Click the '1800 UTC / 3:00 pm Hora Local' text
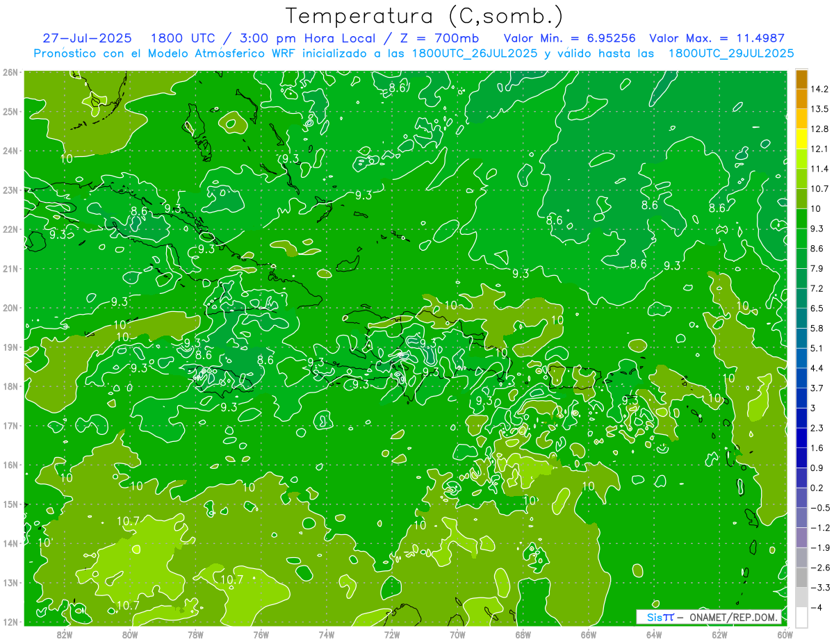This screenshot has width=834, height=644. coord(263,38)
